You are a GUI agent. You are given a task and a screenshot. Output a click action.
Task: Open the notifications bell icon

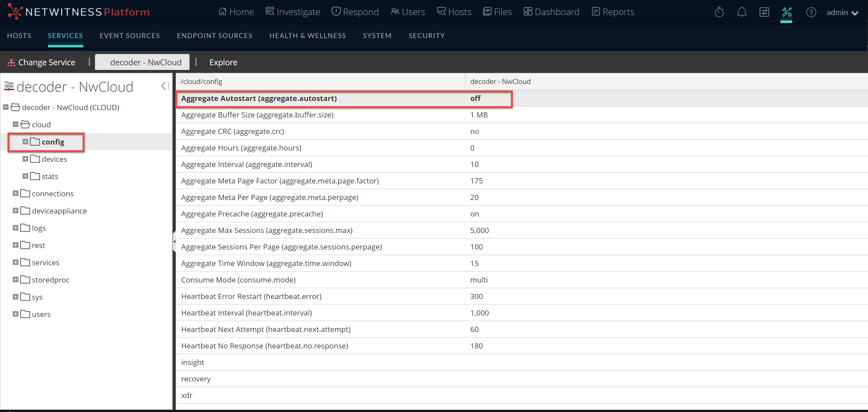coord(742,13)
